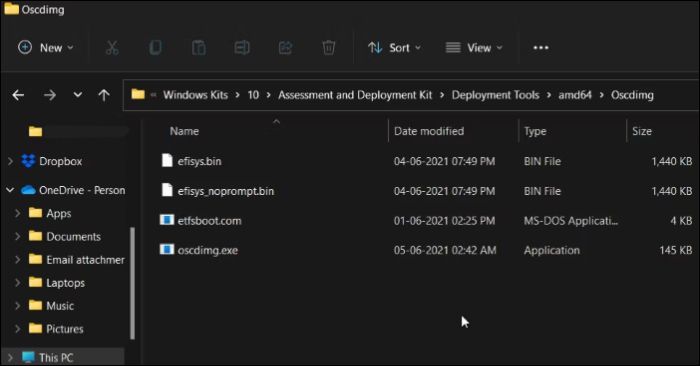
Task: Click the 10 breadcrumb segment
Action: coord(253,95)
